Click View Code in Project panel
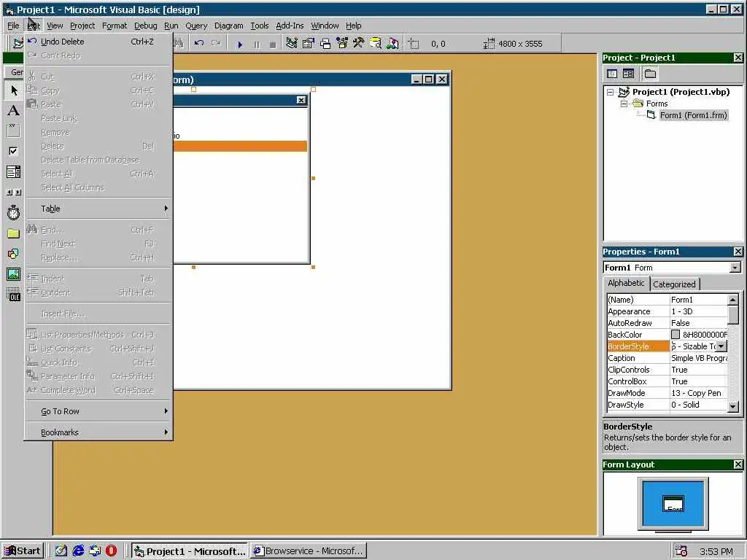The height and width of the screenshot is (560, 747). (x=612, y=74)
